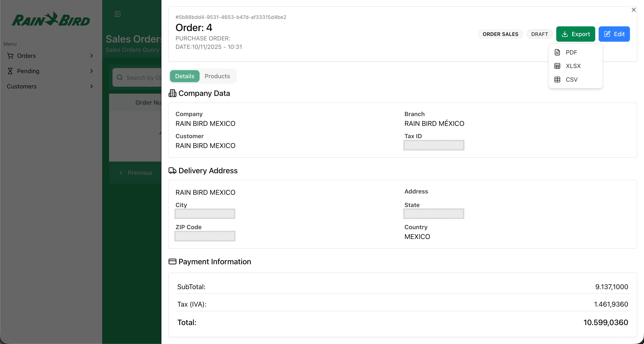The image size is (644, 344).
Task: Click the search magnifier icon
Action: coord(120,77)
